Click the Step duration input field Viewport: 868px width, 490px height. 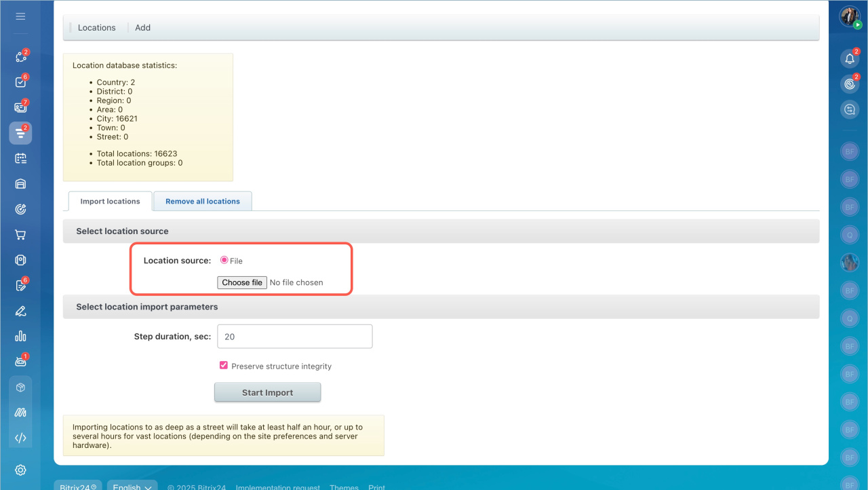click(294, 337)
